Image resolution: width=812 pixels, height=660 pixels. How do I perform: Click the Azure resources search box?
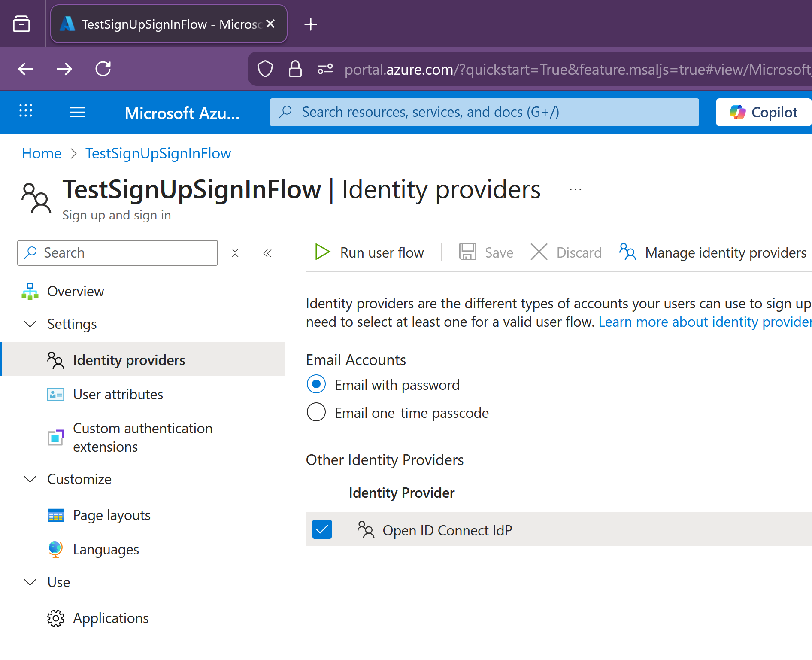(484, 112)
